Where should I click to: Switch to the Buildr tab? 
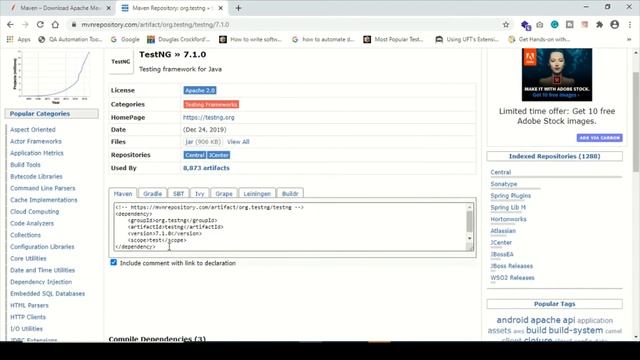click(290, 193)
